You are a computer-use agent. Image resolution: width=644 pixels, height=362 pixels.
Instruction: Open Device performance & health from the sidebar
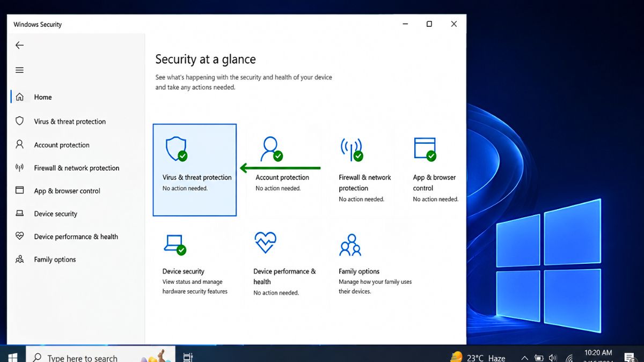[x=76, y=237]
